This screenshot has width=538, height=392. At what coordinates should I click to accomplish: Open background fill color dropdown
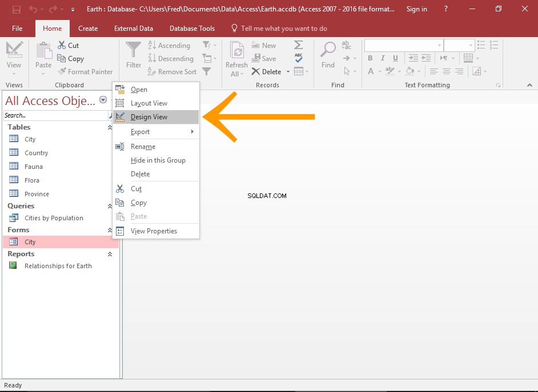click(419, 72)
